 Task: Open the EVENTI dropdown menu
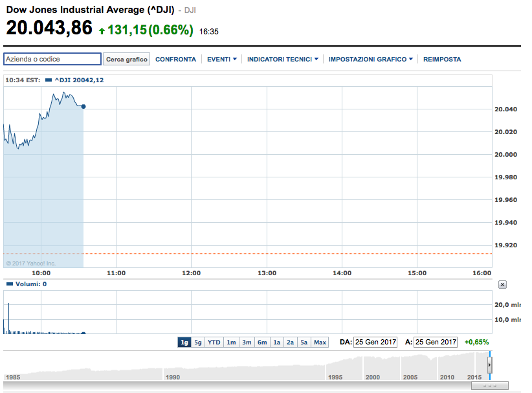click(221, 60)
